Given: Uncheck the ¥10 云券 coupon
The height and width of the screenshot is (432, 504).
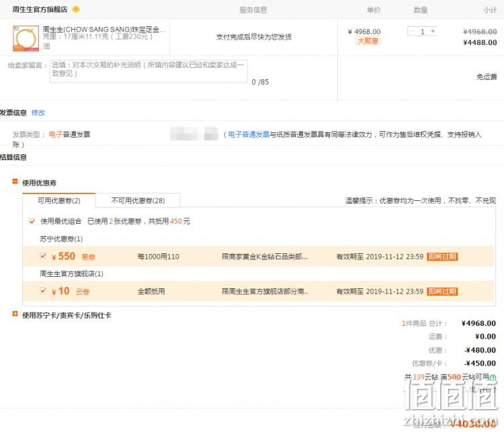Looking at the screenshot, I should click(42, 291).
